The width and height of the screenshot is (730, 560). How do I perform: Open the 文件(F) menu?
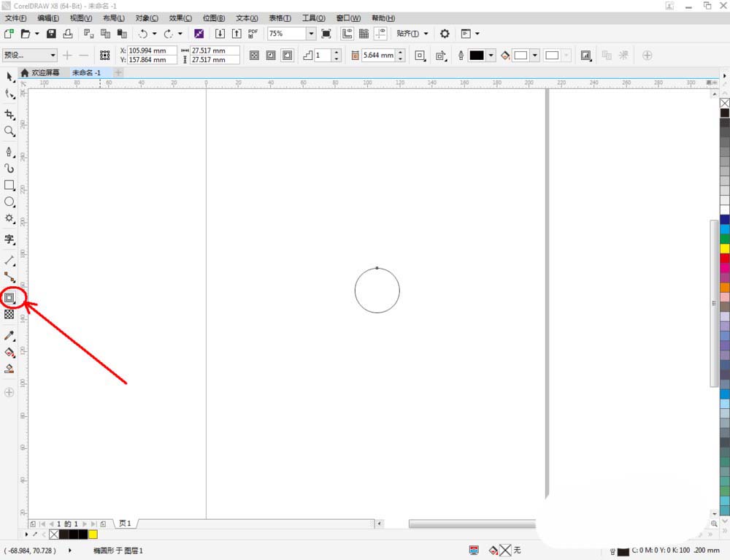[x=16, y=18]
